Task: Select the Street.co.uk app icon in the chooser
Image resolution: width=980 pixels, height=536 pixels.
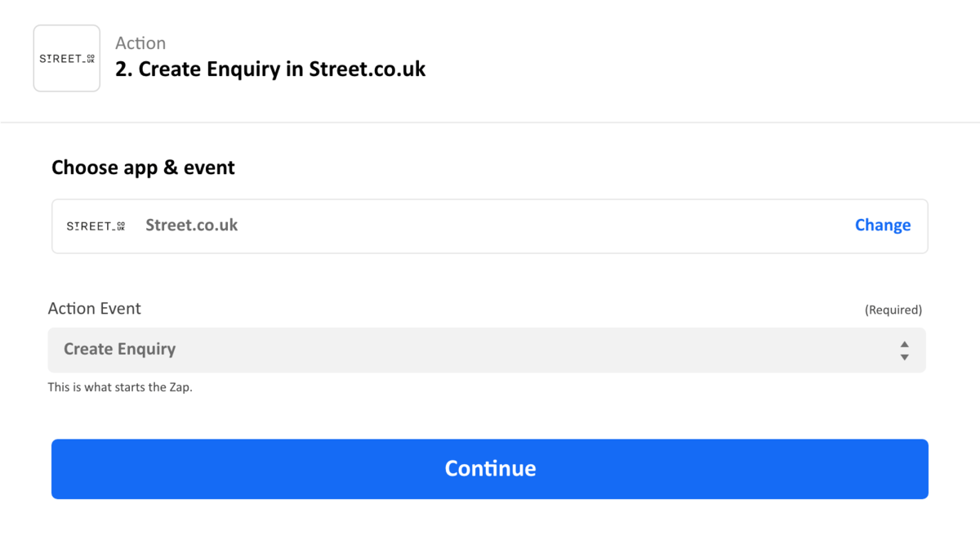Action: coord(96,226)
